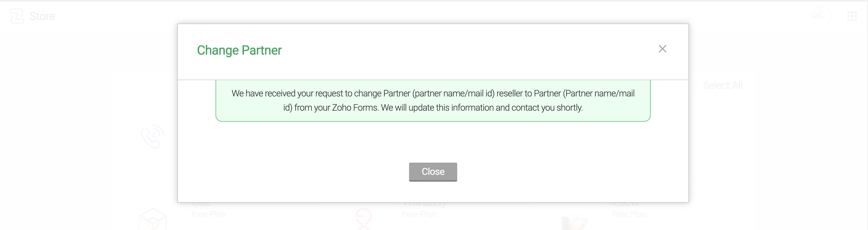Click the 3D box icon beside One
The width and height of the screenshot is (868, 230).
(153, 220)
